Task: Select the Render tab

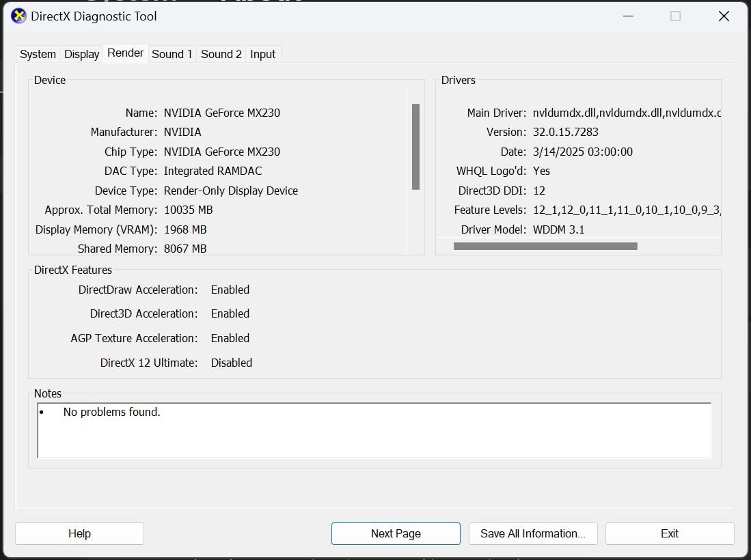Action: point(126,53)
